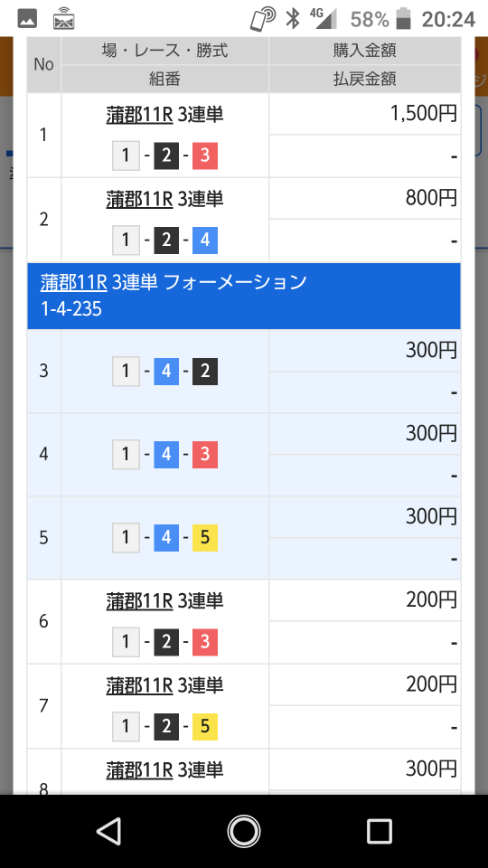The image size is (488, 868).
Task: Tap the No column header
Action: pyautogui.click(x=43, y=65)
